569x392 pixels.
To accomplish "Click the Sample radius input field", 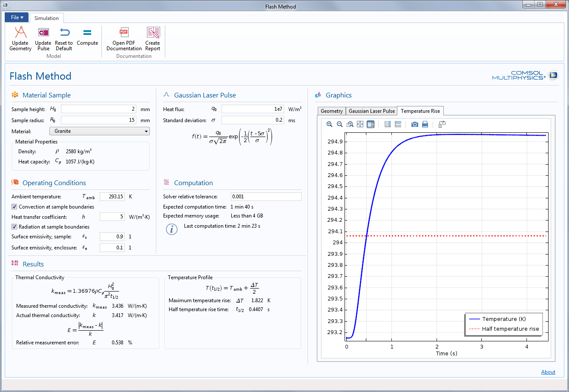I will pyautogui.click(x=99, y=120).
